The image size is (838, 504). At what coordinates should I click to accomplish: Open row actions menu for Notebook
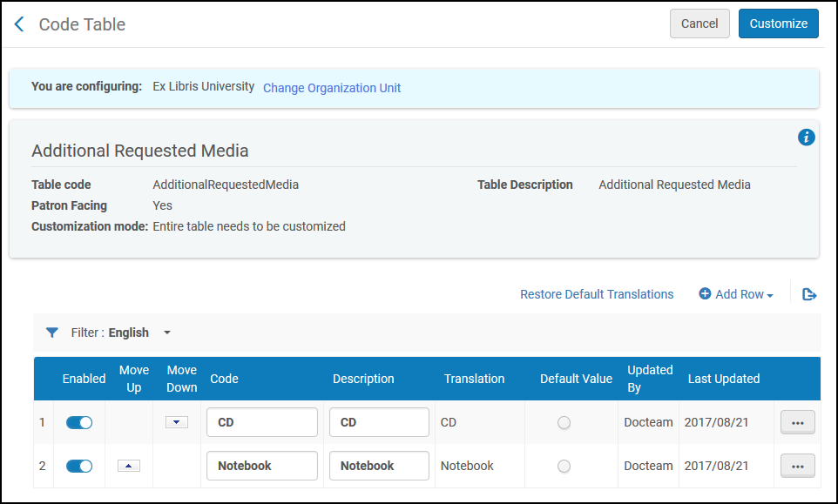797,467
